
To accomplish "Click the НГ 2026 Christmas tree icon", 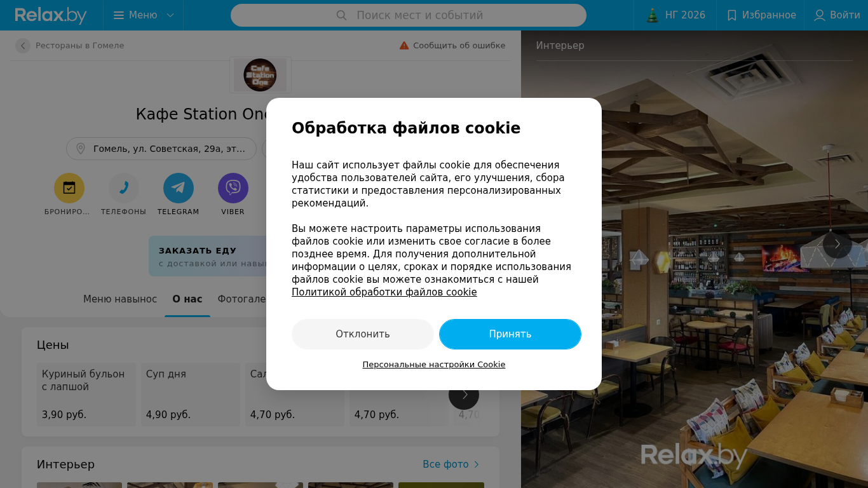I will coord(653,15).
